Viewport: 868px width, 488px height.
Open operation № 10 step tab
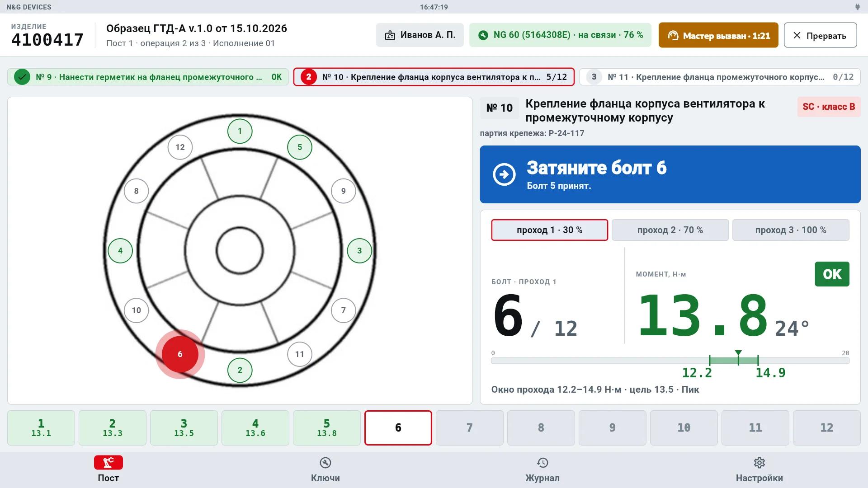pos(434,77)
